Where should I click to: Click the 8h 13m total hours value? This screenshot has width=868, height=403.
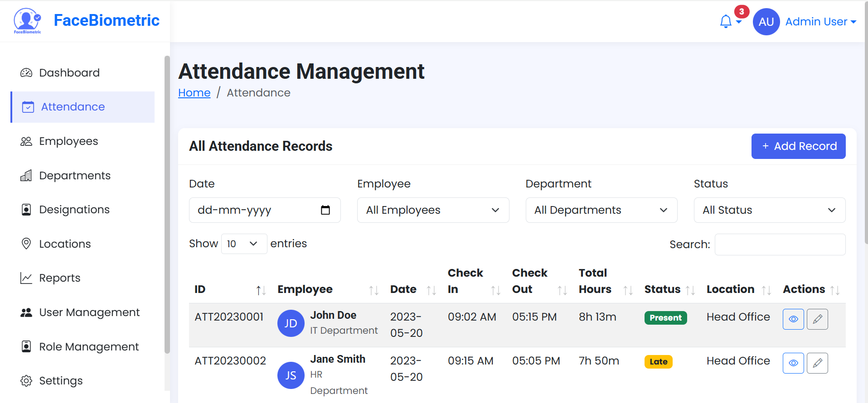pos(597,317)
